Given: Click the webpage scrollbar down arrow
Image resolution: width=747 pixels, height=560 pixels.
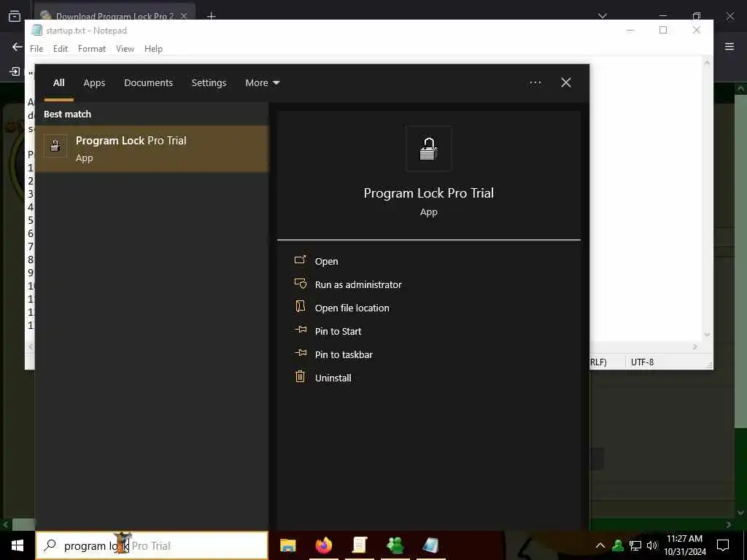Looking at the screenshot, I should coord(741,513).
